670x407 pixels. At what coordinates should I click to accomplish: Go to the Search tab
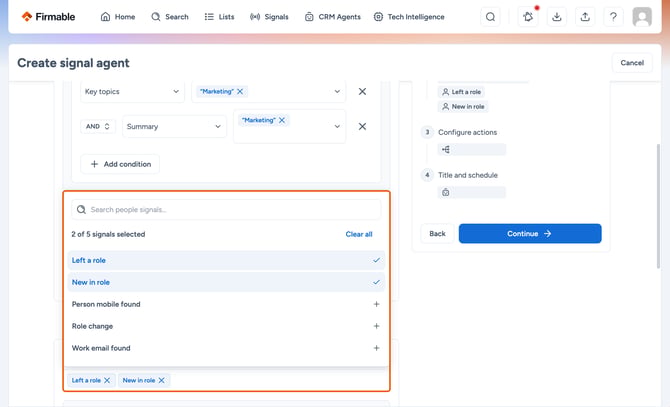pos(170,17)
